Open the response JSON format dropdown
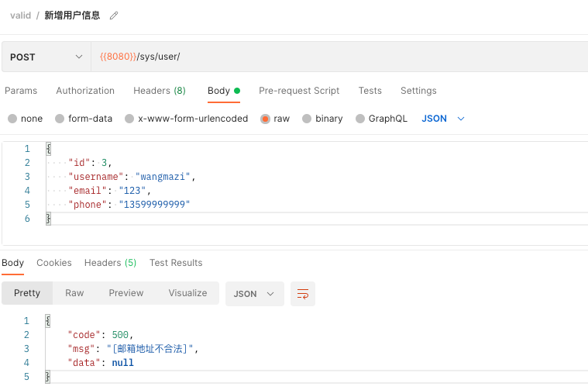The width and height of the screenshot is (588, 390). tap(255, 294)
